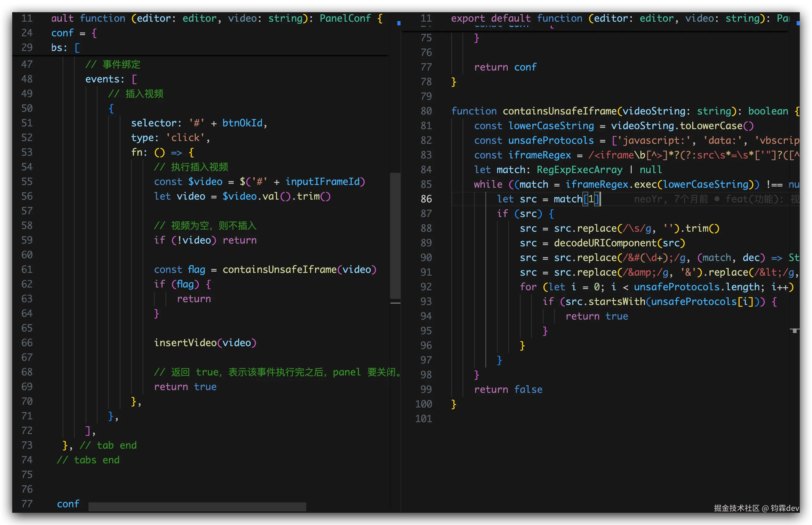Jump to sticky scroll line 24 'conf = {'
Viewport: 812px width, 525px height.
point(74,33)
